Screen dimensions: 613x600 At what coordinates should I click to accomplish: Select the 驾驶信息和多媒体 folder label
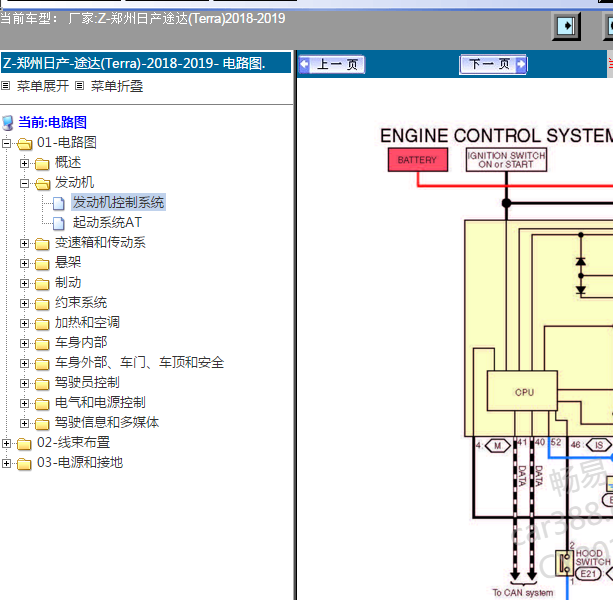click(107, 422)
